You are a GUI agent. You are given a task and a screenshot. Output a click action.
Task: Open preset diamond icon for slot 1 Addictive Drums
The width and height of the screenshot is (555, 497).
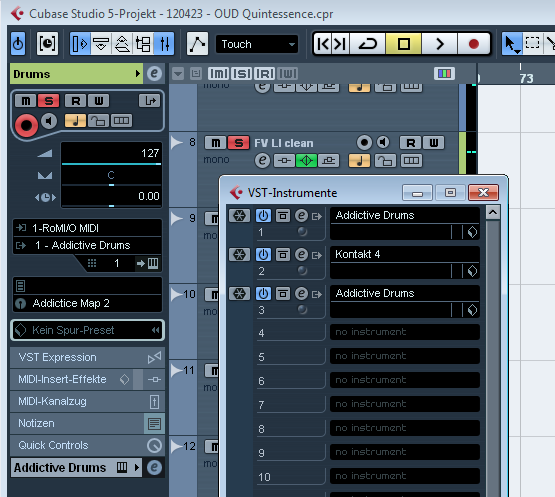(472, 232)
